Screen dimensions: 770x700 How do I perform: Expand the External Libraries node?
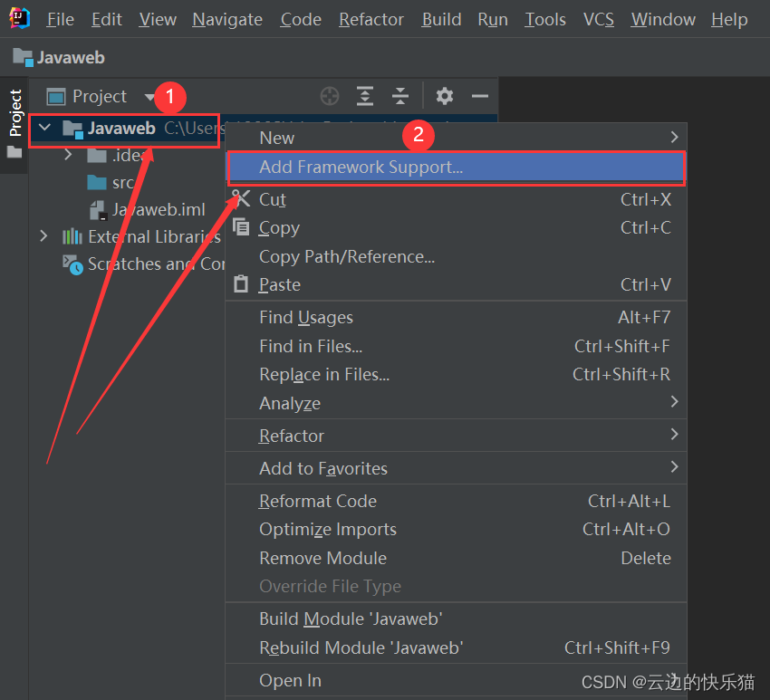pyautogui.click(x=43, y=236)
